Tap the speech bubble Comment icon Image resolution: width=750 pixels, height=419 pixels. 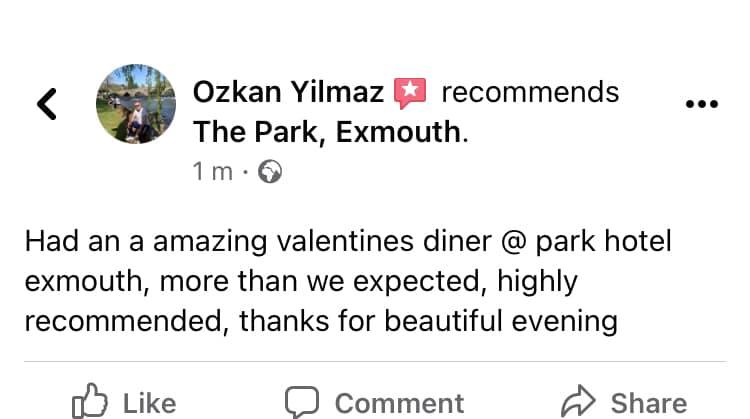301,402
